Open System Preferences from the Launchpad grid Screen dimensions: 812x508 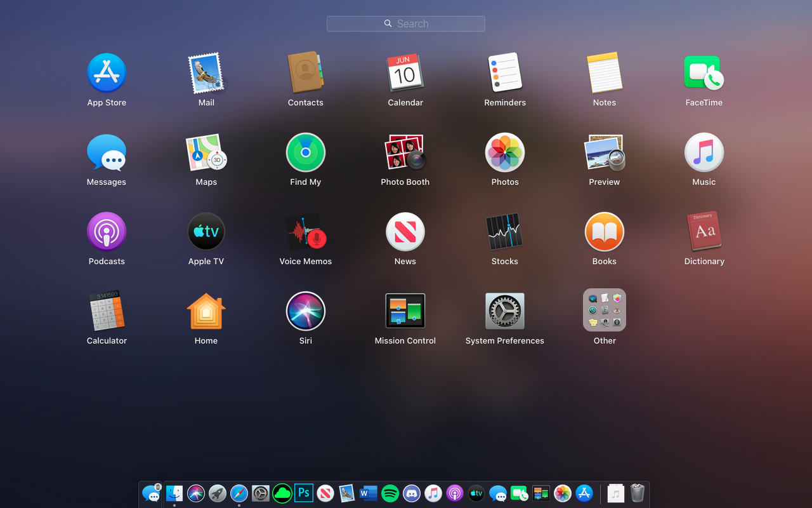pos(505,311)
